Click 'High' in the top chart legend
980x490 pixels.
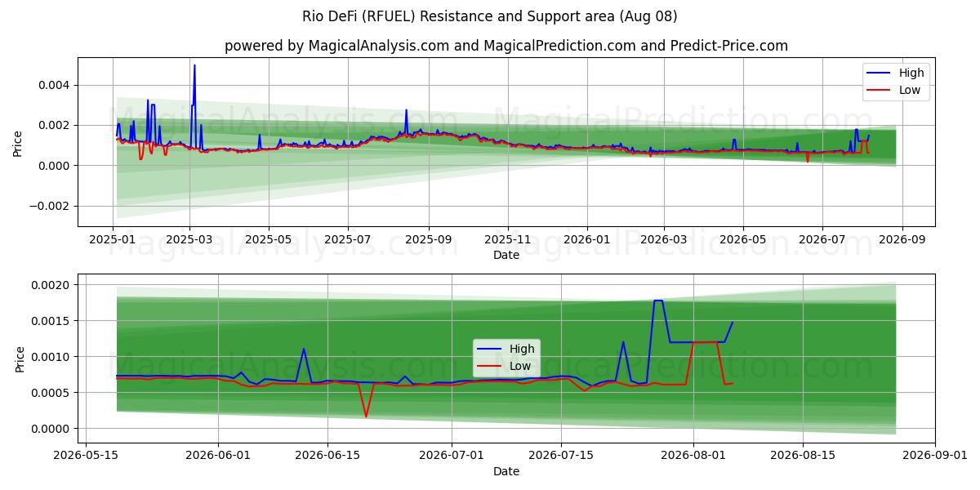pos(911,73)
